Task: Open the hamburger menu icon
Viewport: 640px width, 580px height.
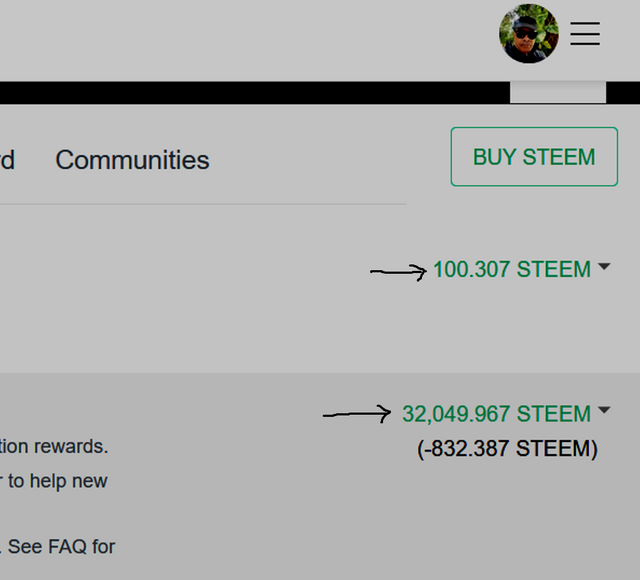Action: point(585,34)
